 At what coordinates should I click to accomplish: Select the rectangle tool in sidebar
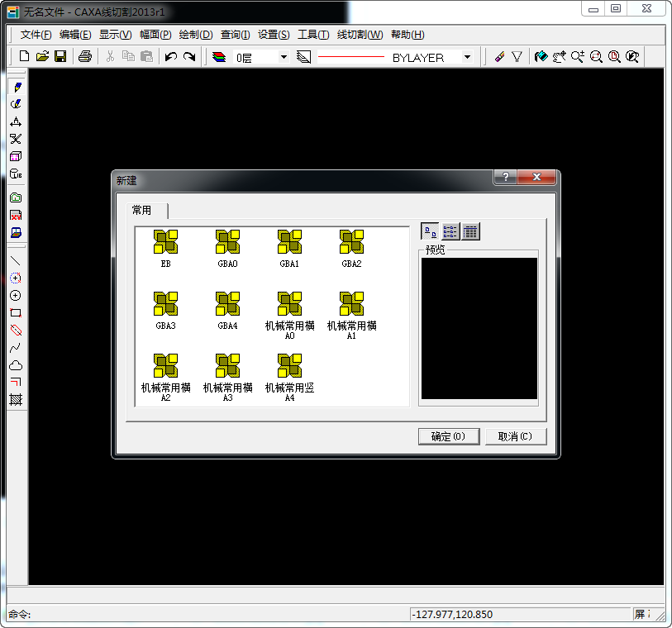pyautogui.click(x=16, y=312)
